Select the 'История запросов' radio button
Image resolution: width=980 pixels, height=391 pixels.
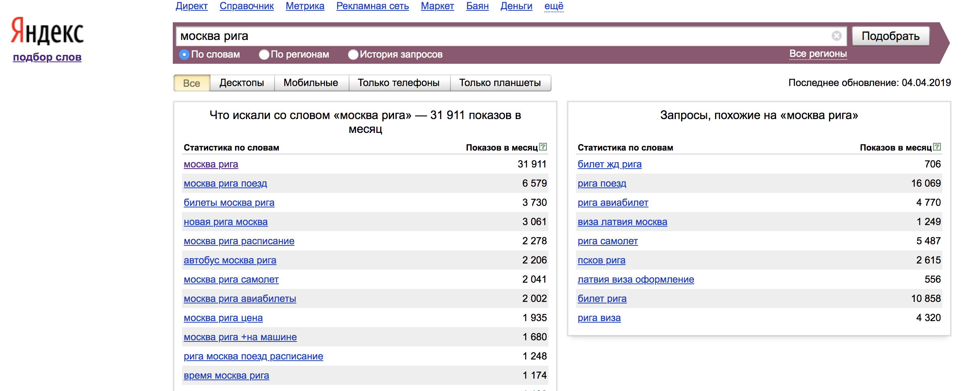pyautogui.click(x=353, y=55)
